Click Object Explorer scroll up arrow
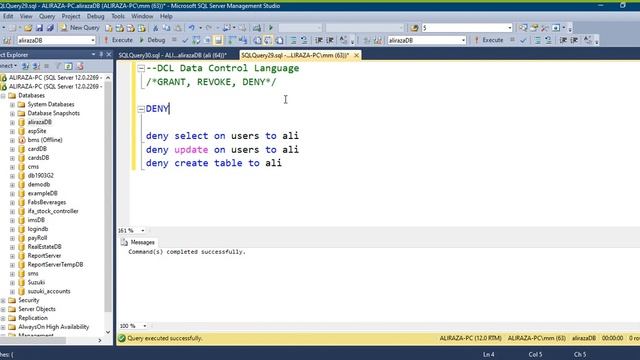Viewport: 640px width, 360px height. pos(108,78)
